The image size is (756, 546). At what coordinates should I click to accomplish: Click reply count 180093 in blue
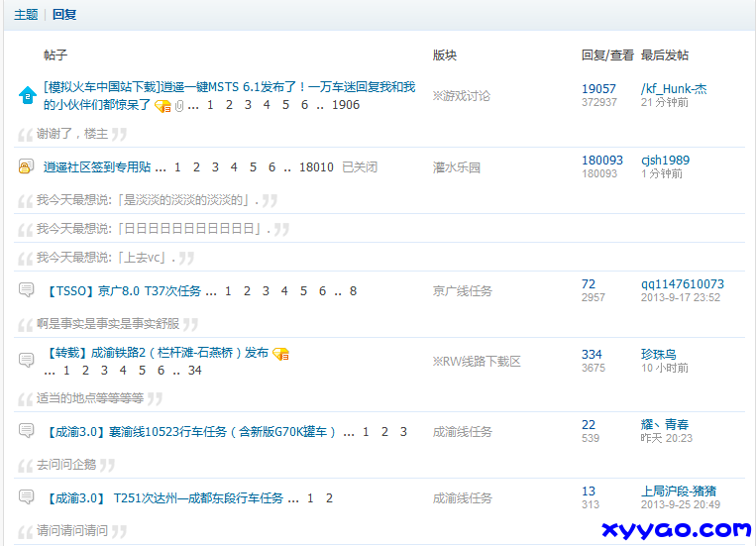click(x=602, y=161)
